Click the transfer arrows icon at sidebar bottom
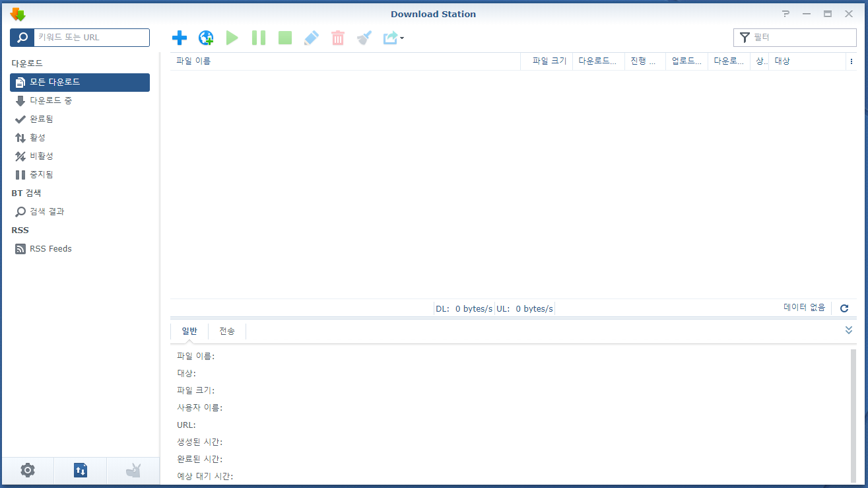 (81, 470)
